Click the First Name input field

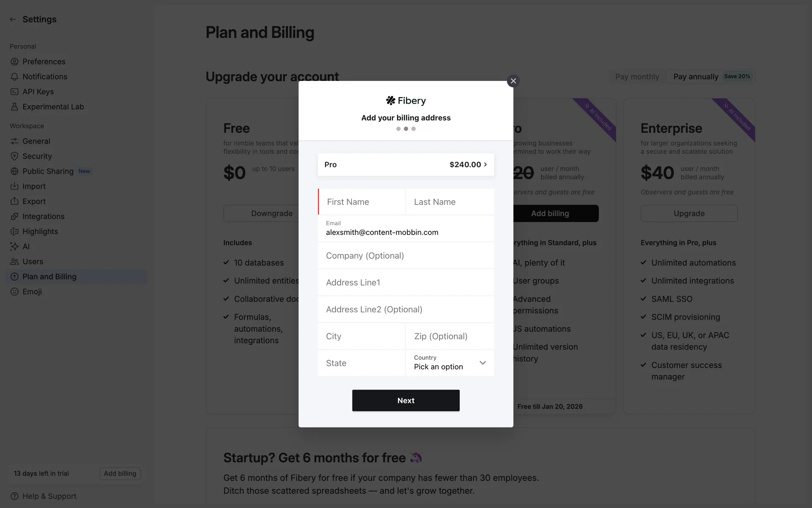[362, 202]
